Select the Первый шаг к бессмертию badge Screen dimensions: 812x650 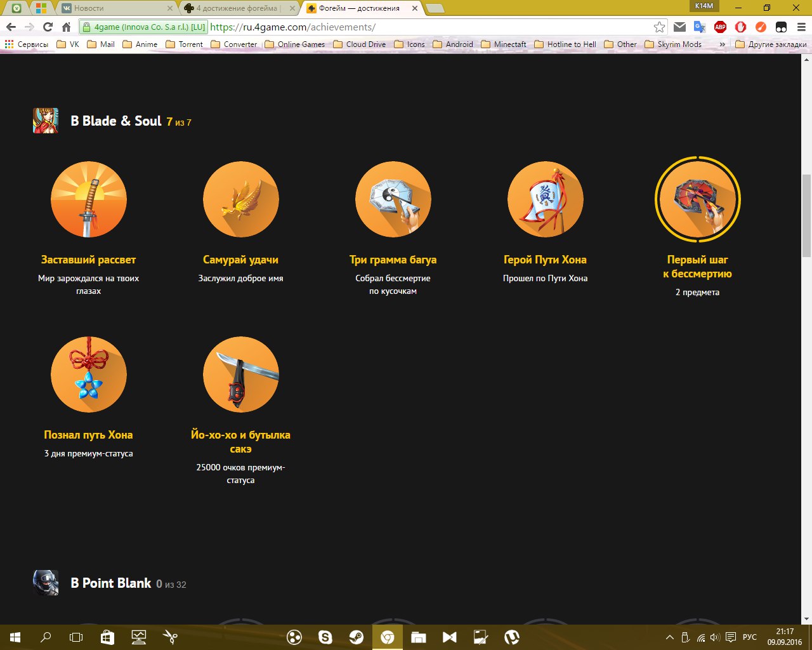pyautogui.click(x=697, y=199)
